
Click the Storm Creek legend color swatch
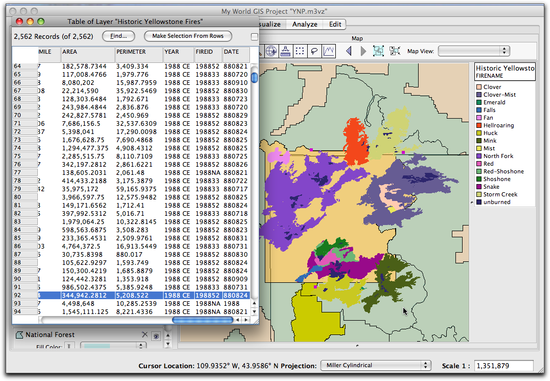[479, 195]
